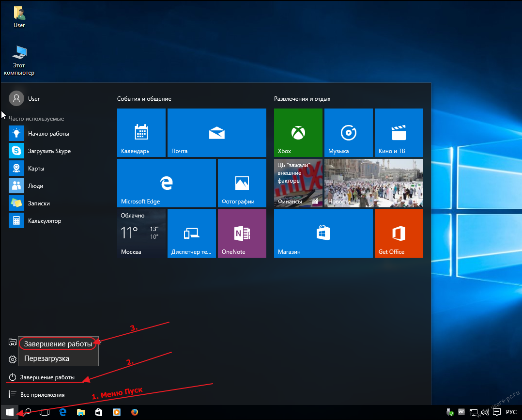This screenshot has width=522, height=420.
Task: Click the События и общение group title
Action: [x=144, y=99]
